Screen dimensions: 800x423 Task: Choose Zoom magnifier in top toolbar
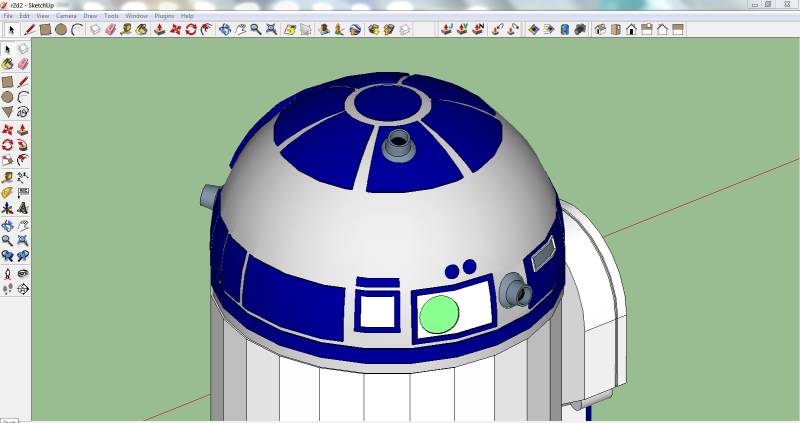256,30
